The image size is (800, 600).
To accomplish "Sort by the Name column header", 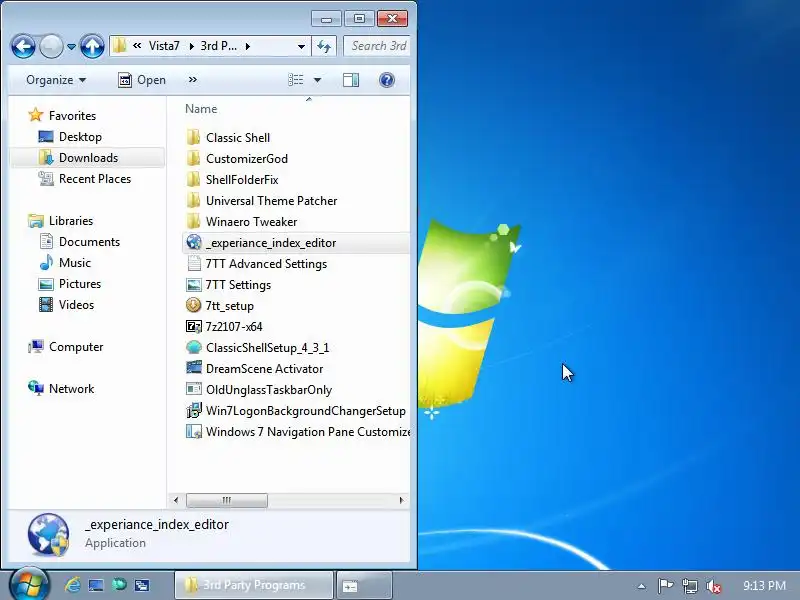I will [x=201, y=109].
